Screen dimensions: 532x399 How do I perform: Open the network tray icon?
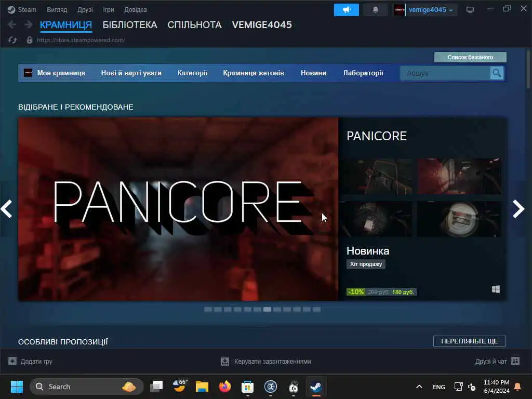tap(458, 387)
